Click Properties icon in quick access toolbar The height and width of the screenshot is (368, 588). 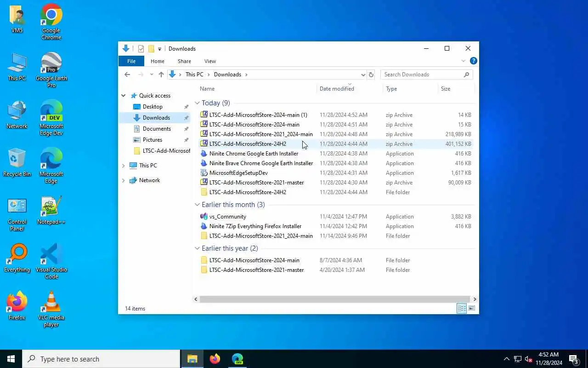click(x=141, y=49)
